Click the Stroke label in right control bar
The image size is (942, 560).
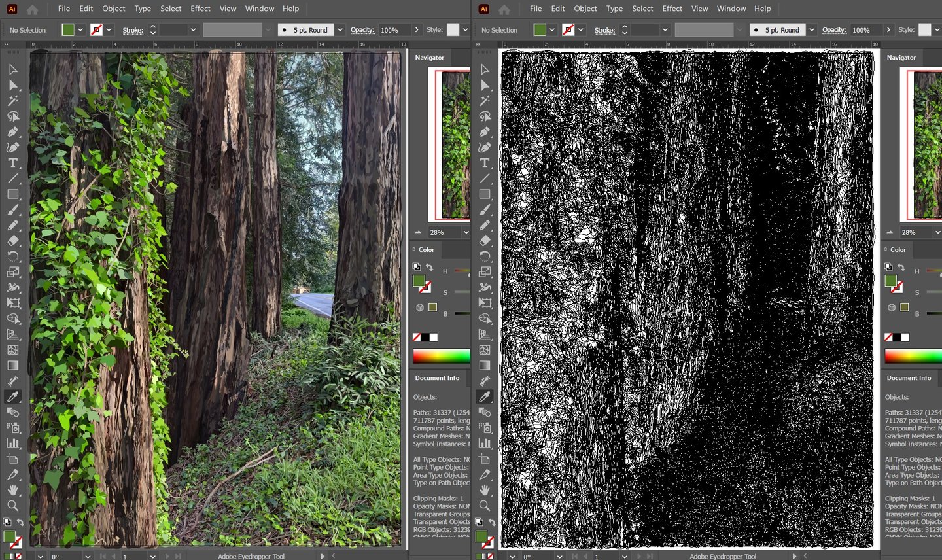tap(604, 30)
